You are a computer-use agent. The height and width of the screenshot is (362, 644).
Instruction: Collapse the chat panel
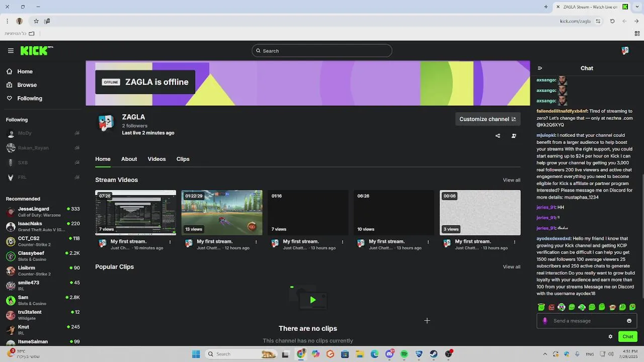[540, 68]
